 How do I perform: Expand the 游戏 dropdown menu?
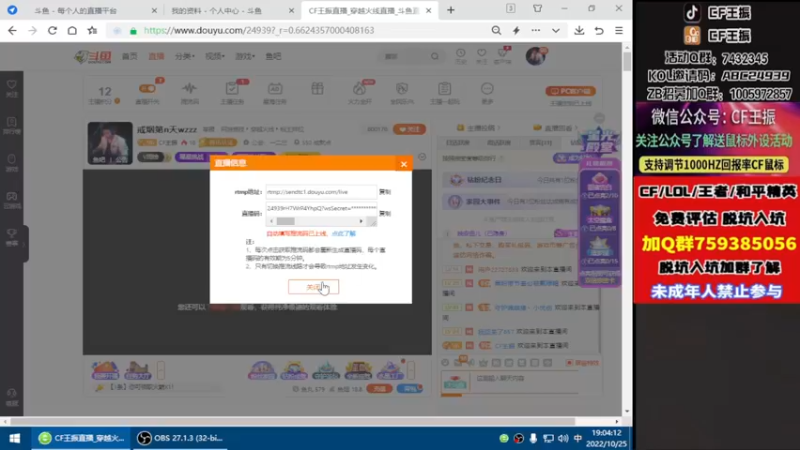(x=245, y=56)
